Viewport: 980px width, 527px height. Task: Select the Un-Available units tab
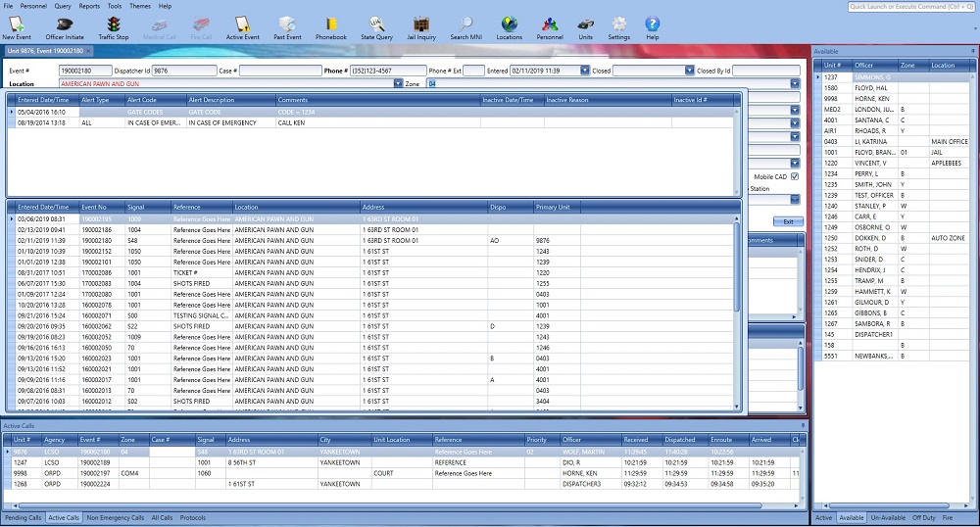pyautogui.click(x=888, y=517)
